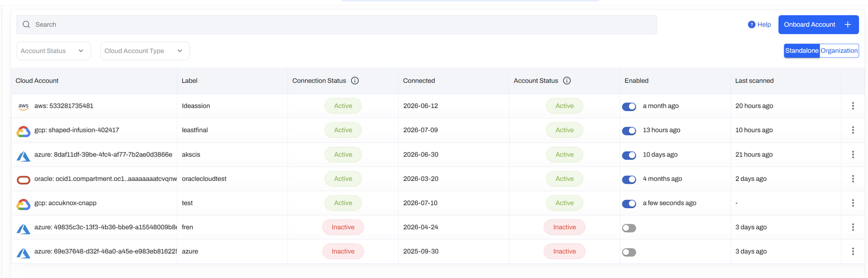
Task: Open the three-dot menu for the fren row
Action: pyautogui.click(x=853, y=227)
